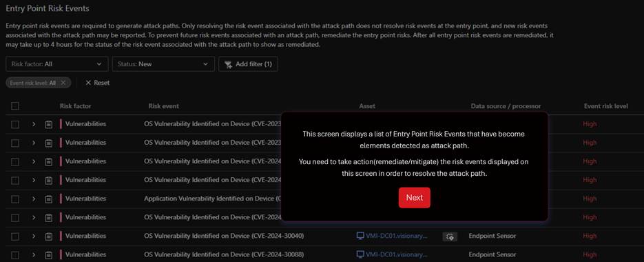644x262 pixels.
Task: Open clipboard icon on second CVE-2023 row
Action: click(x=48, y=143)
